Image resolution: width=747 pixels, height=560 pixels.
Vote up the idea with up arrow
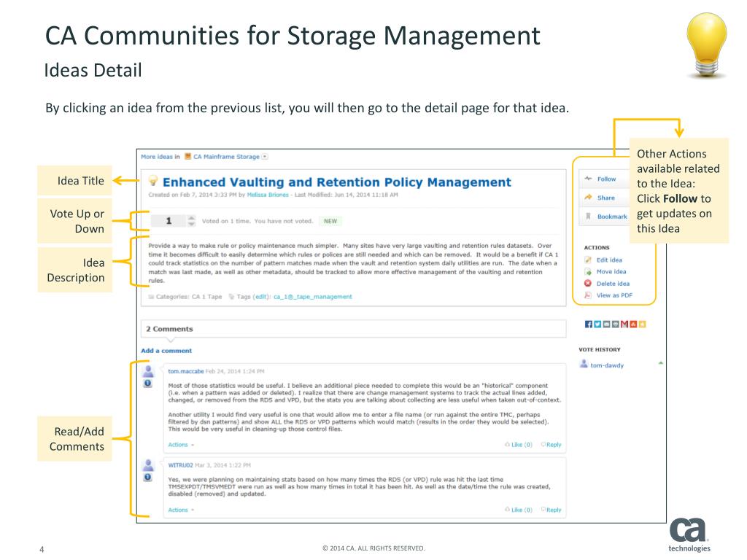192,218
